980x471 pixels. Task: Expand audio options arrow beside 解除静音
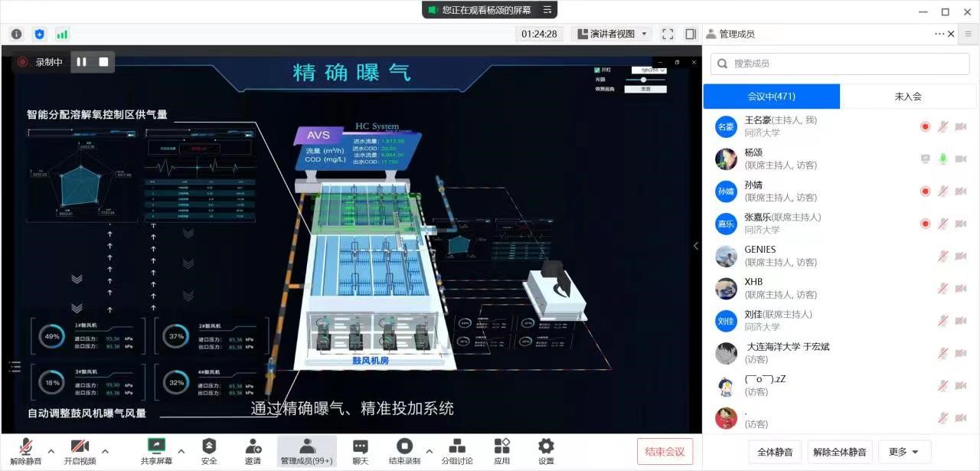(x=51, y=450)
